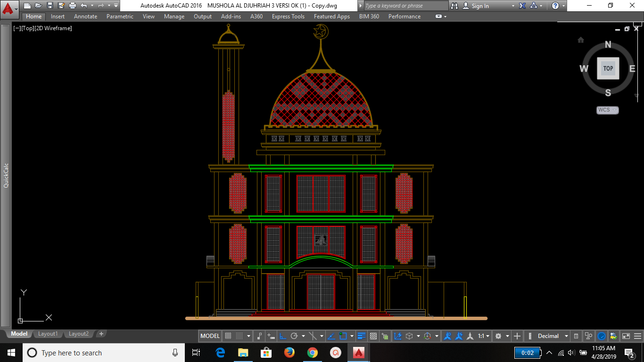
Task: Click the keyword search input field
Action: click(x=406, y=6)
